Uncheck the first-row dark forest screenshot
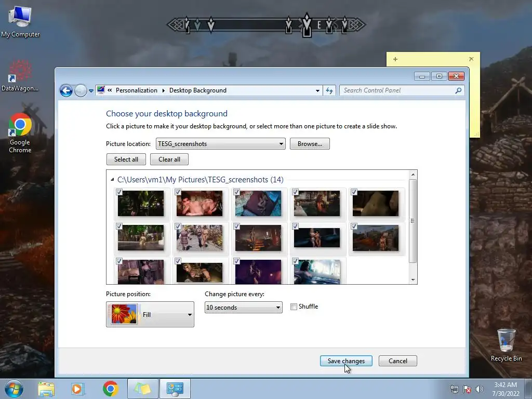532x399 pixels. [x=119, y=192]
